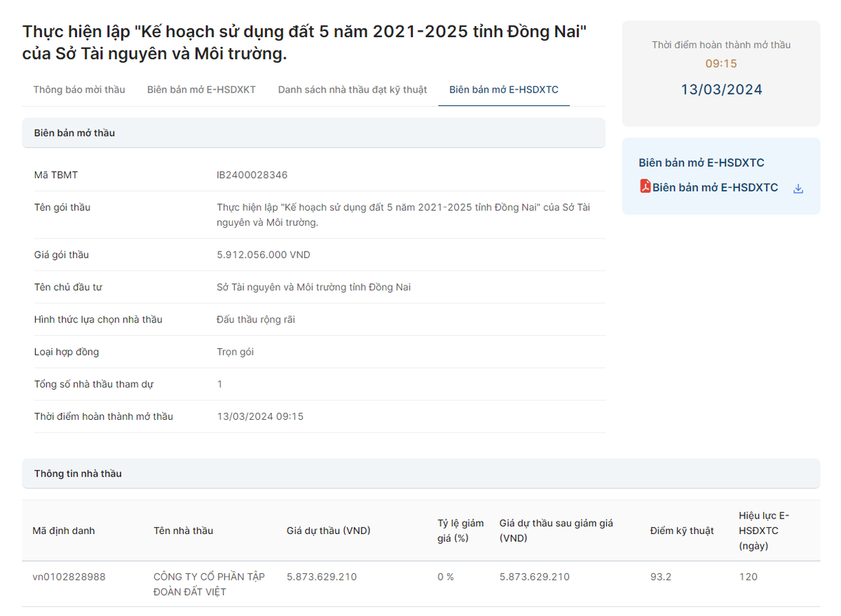Click the red PDF icon beside Biên bản mở E-HSDXTC

(645, 187)
